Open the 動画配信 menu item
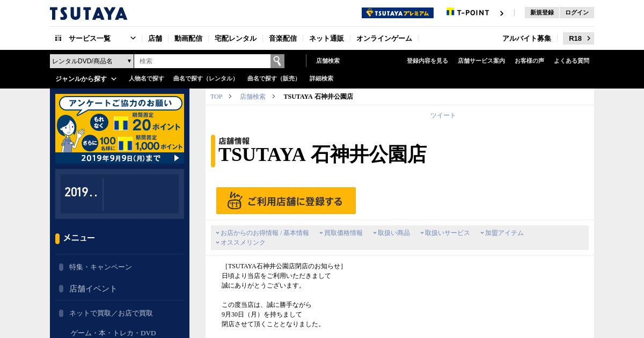 click(x=188, y=38)
